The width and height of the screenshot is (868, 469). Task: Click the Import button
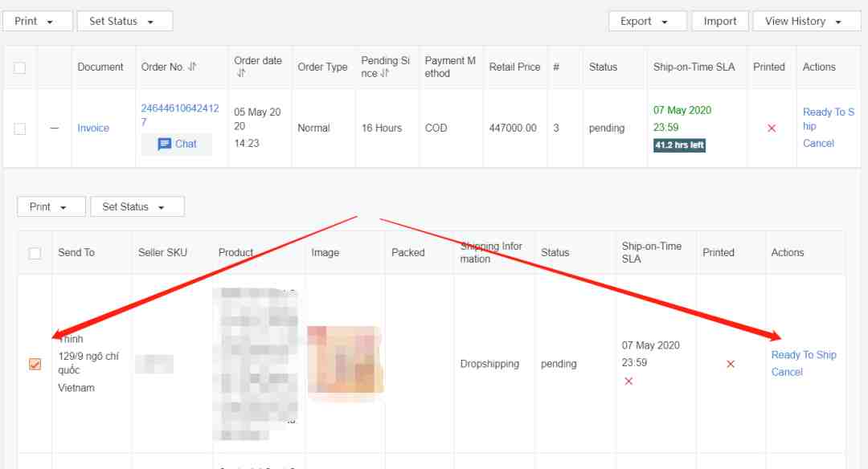[x=719, y=21]
